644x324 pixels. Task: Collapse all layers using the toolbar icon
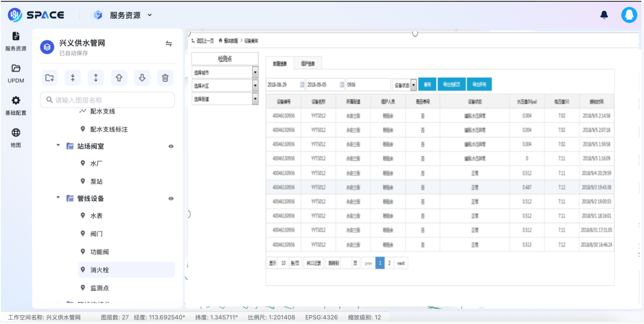tap(73, 78)
